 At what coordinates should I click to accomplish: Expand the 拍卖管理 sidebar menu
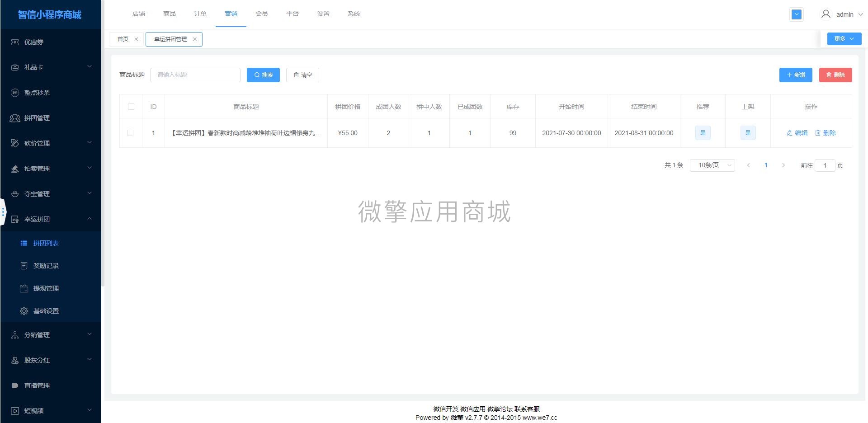tap(90, 168)
